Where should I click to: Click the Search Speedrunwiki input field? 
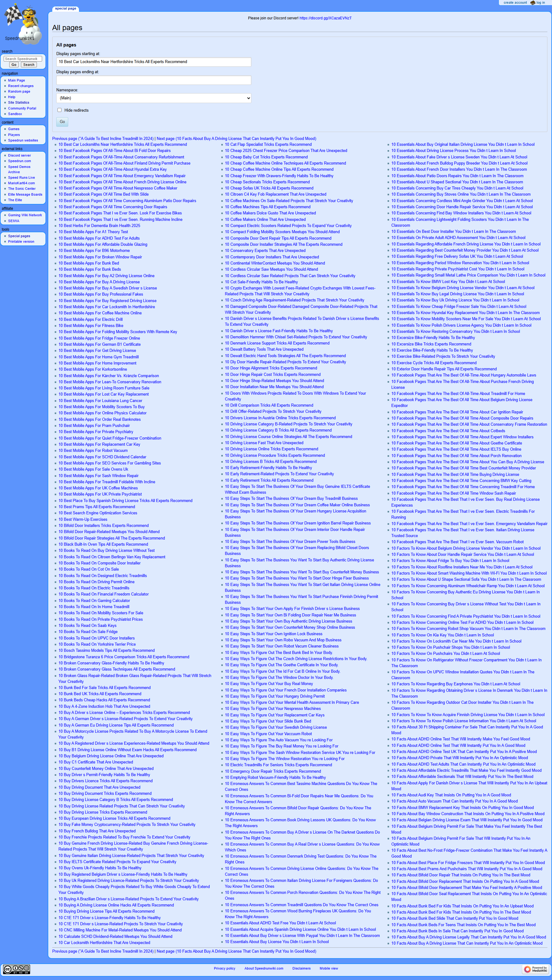click(23, 58)
